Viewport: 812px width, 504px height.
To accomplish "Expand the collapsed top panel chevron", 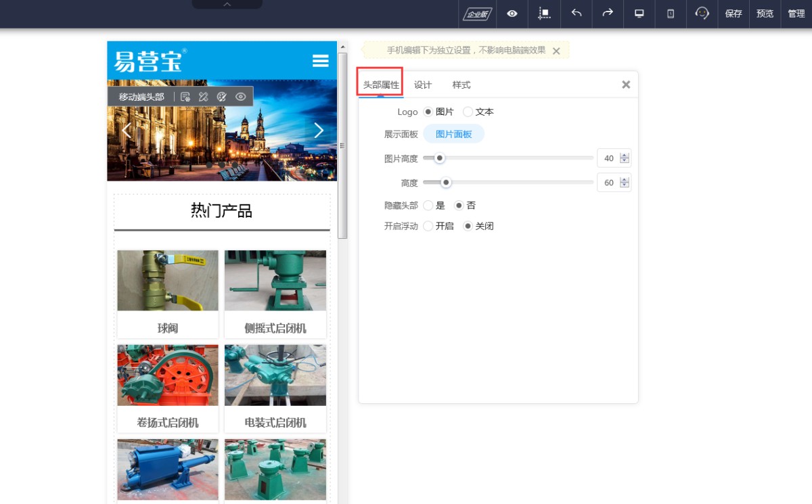I will tap(227, 4).
